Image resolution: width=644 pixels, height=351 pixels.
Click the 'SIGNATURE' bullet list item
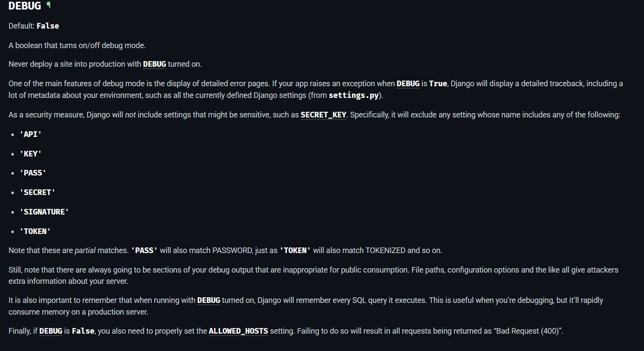coord(44,212)
